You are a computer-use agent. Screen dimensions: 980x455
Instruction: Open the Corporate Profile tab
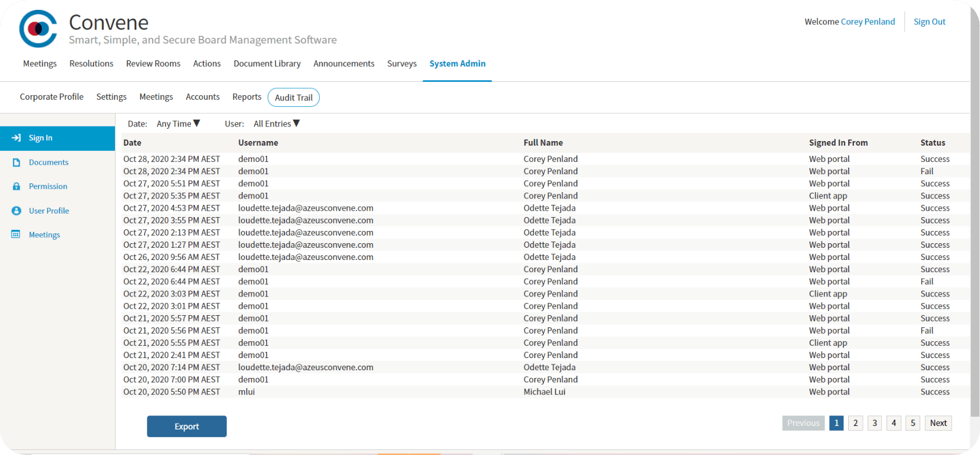point(52,97)
